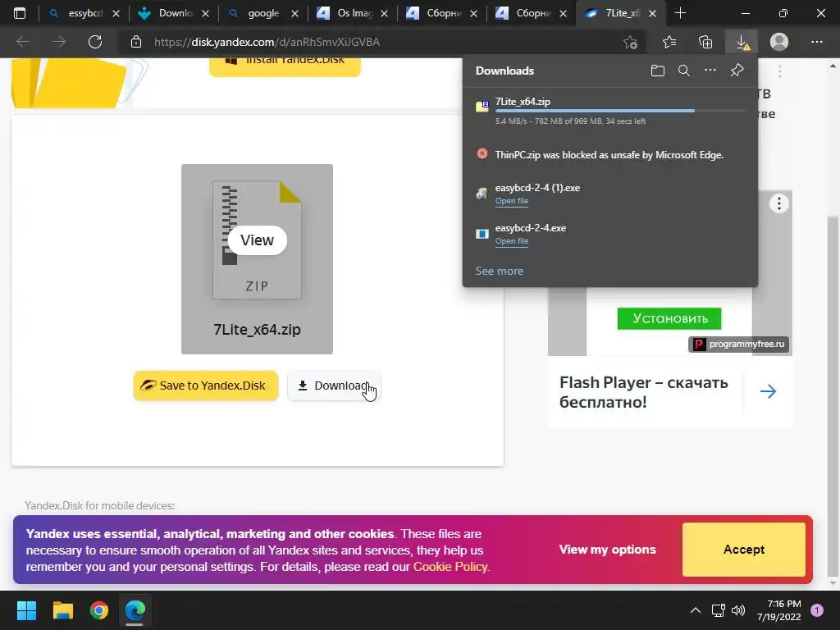
Task: Go back to previous page
Action: (x=23, y=42)
